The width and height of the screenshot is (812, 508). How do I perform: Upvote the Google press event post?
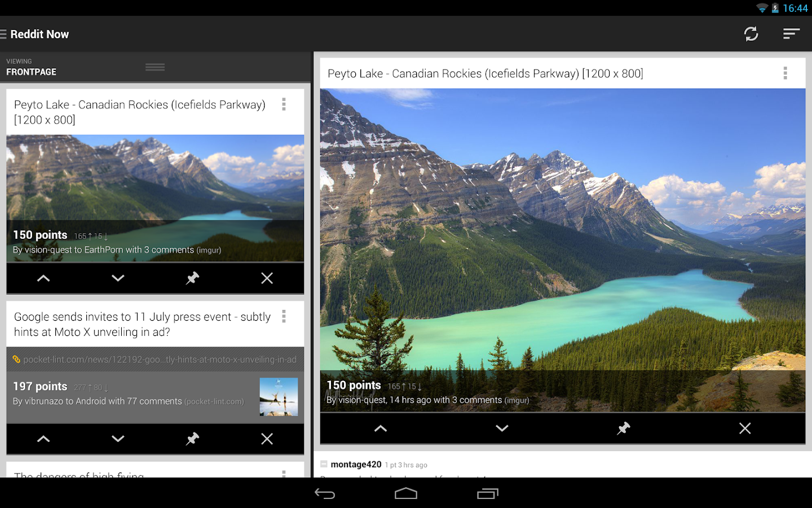pyautogui.click(x=43, y=439)
